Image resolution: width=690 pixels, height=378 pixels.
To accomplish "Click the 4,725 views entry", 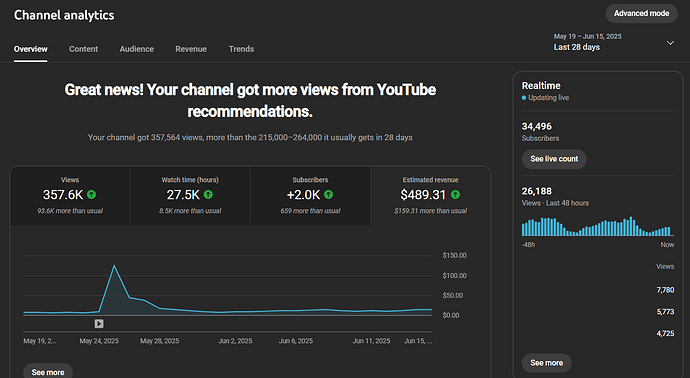I will 665,333.
